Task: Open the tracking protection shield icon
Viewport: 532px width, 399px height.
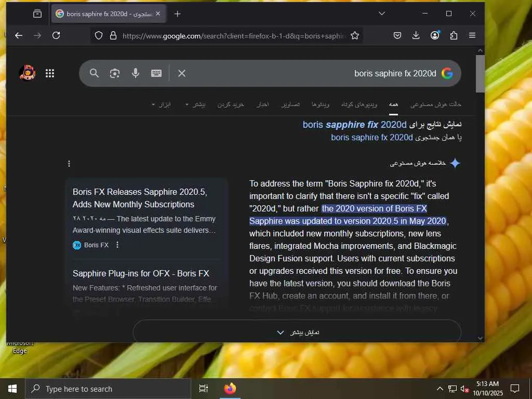Action: pyautogui.click(x=99, y=36)
